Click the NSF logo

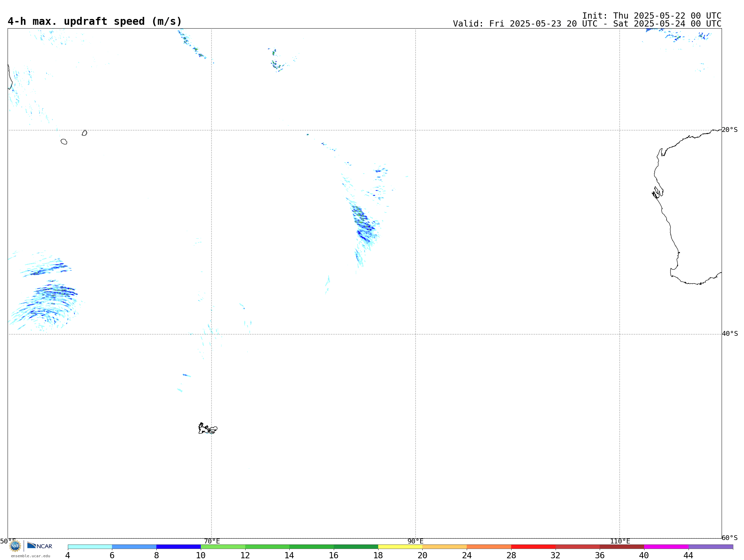(15, 546)
